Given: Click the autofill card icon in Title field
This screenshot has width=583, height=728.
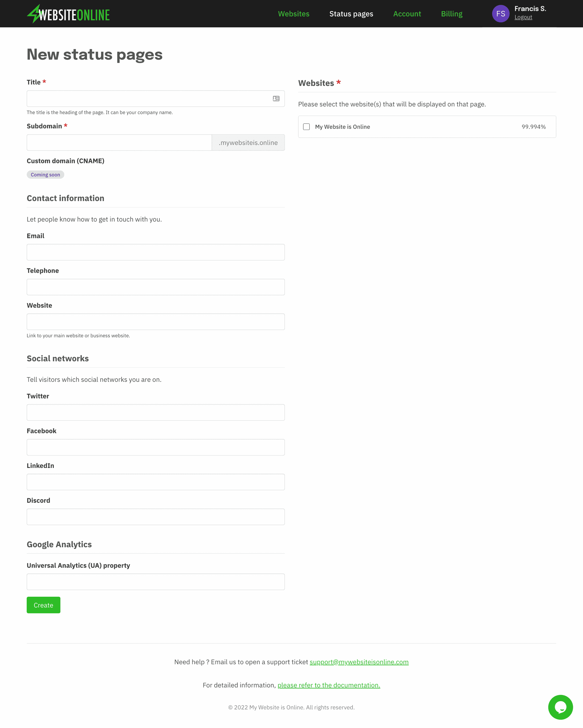Looking at the screenshot, I should [276, 99].
